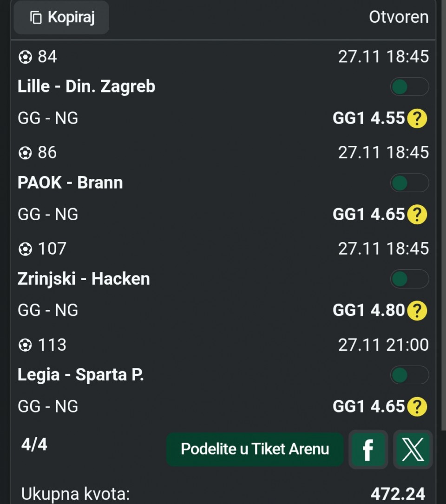
Task: Click the yellow help icon beside GG1 4.55
Action: (x=417, y=119)
